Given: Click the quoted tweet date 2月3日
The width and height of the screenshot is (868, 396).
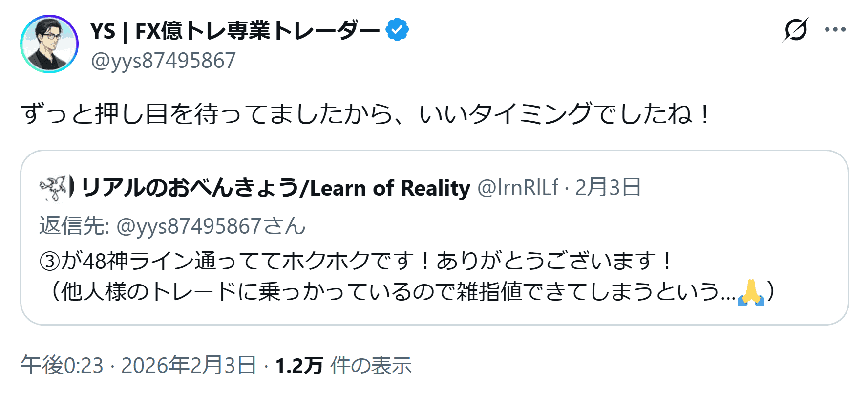Looking at the screenshot, I should click(x=608, y=188).
